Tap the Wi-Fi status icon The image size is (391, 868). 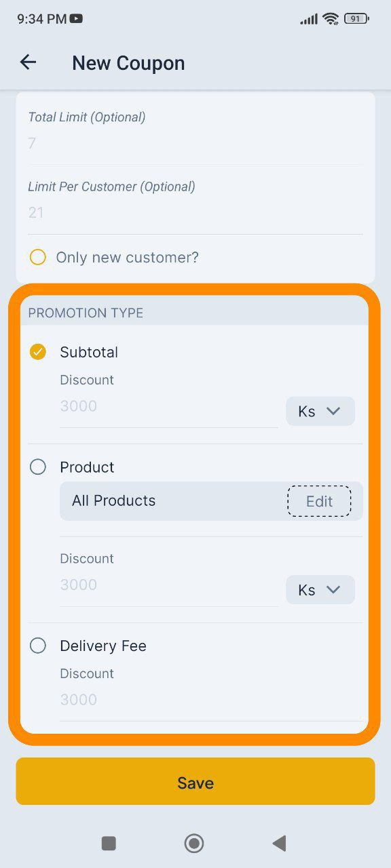coord(331,18)
